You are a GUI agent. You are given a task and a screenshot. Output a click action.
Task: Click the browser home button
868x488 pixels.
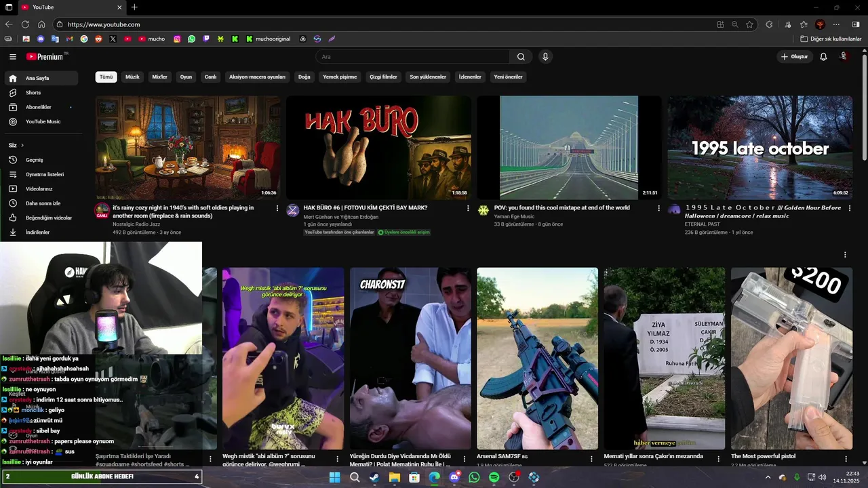click(41, 24)
